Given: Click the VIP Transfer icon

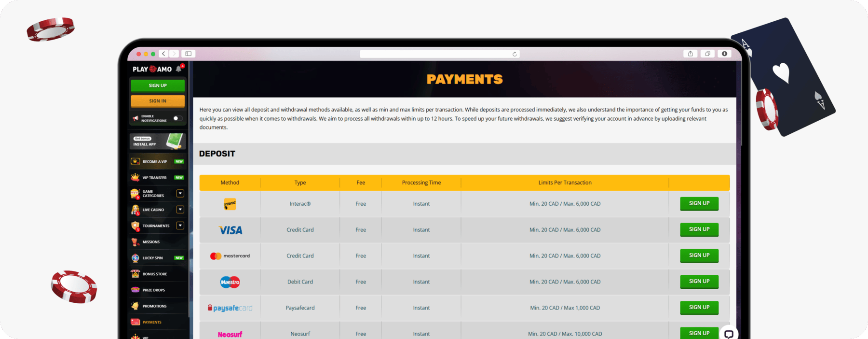Looking at the screenshot, I should [x=135, y=177].
